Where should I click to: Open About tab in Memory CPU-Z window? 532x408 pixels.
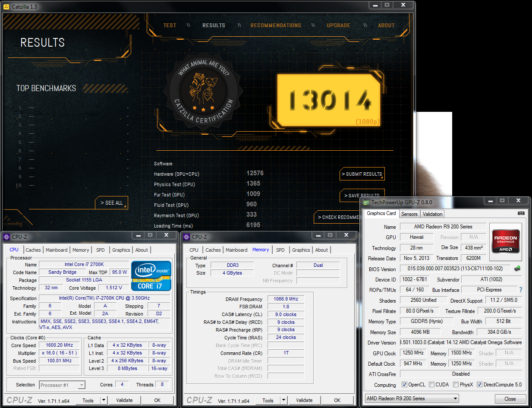321,250
